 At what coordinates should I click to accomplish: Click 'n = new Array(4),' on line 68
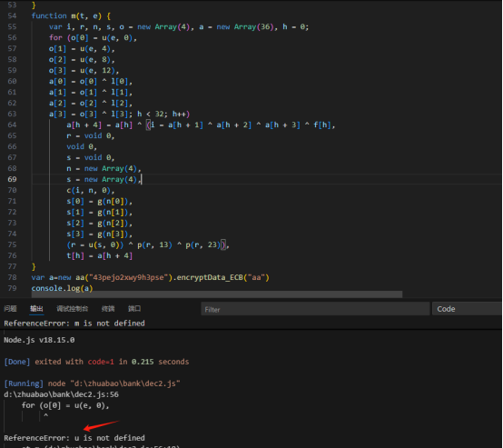(104, 168)
